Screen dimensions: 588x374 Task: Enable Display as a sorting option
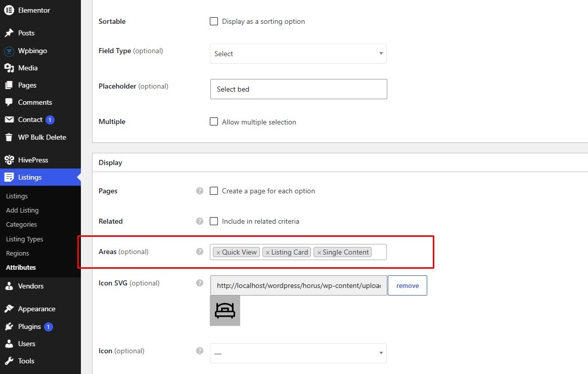coord(214,21)
